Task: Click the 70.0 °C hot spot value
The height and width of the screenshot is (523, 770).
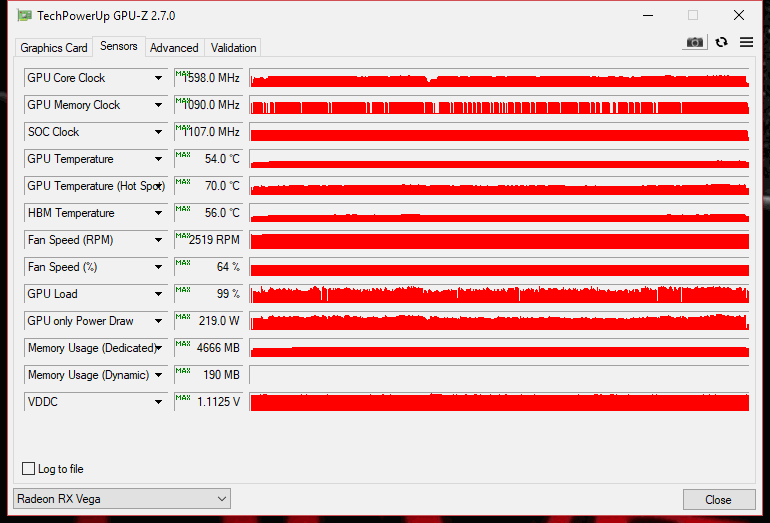Action: point(209,186)
